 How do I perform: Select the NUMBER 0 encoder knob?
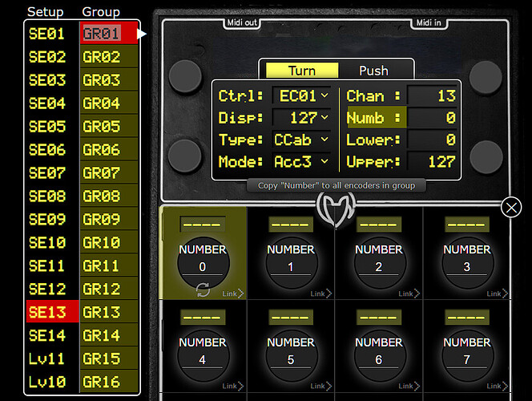[204, 263]
